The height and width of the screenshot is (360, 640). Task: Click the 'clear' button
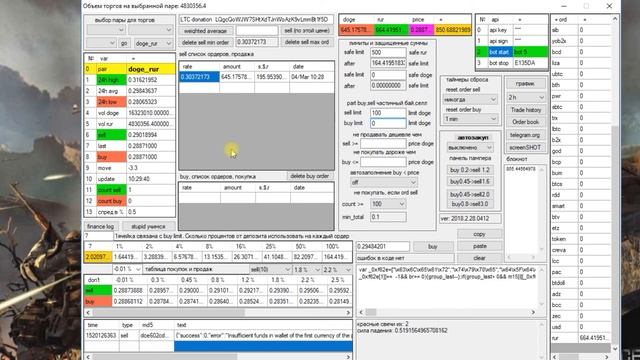[479, 258]
